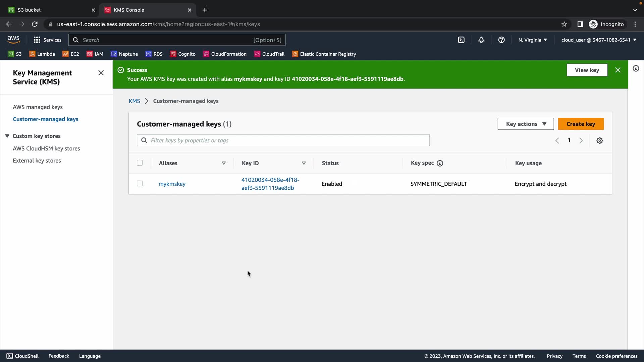Click the Key spec info icon
644x362 pixels.
click(x=440, y=163)
